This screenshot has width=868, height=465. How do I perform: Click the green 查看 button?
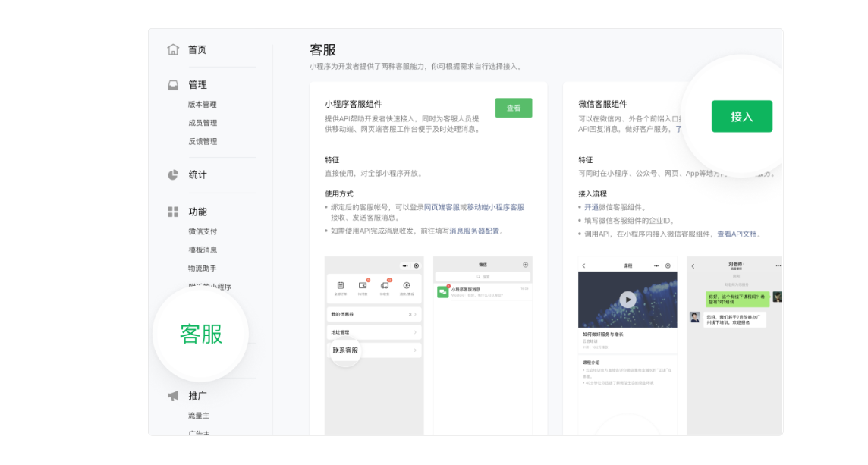coord(514,108)
